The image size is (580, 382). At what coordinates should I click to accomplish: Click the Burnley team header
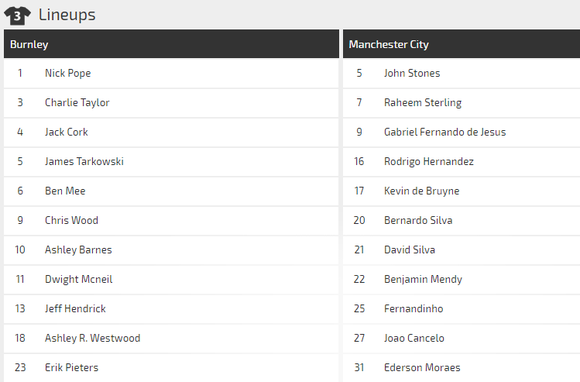point(171,44)
